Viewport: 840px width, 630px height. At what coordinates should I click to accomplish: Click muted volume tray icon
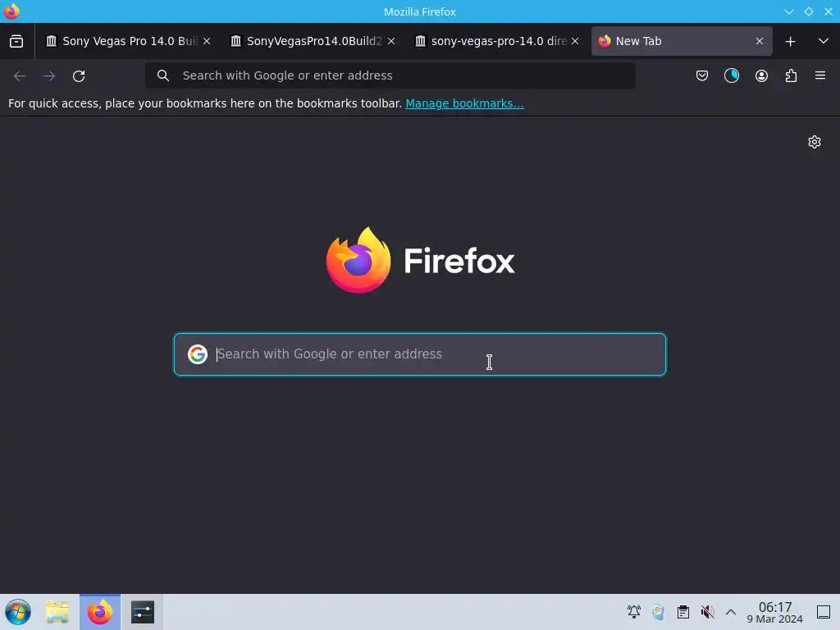point(708,612)
